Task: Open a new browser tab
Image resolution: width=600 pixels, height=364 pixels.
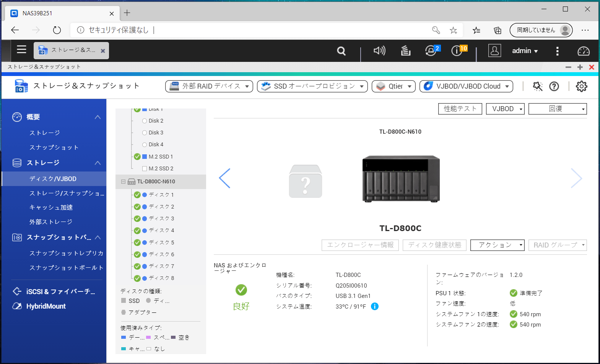Action: click(x=127, y=13)
